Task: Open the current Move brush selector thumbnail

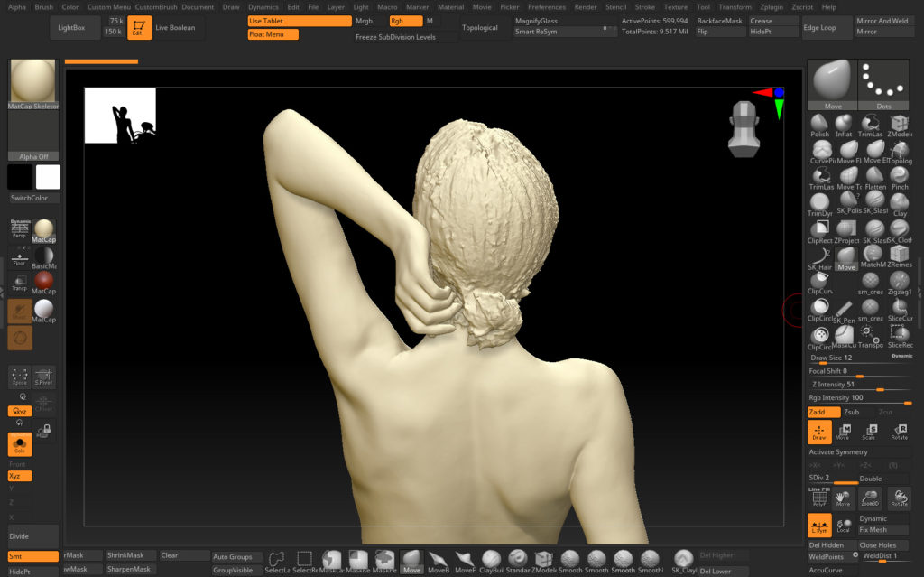Action: (x=831, y=84)
